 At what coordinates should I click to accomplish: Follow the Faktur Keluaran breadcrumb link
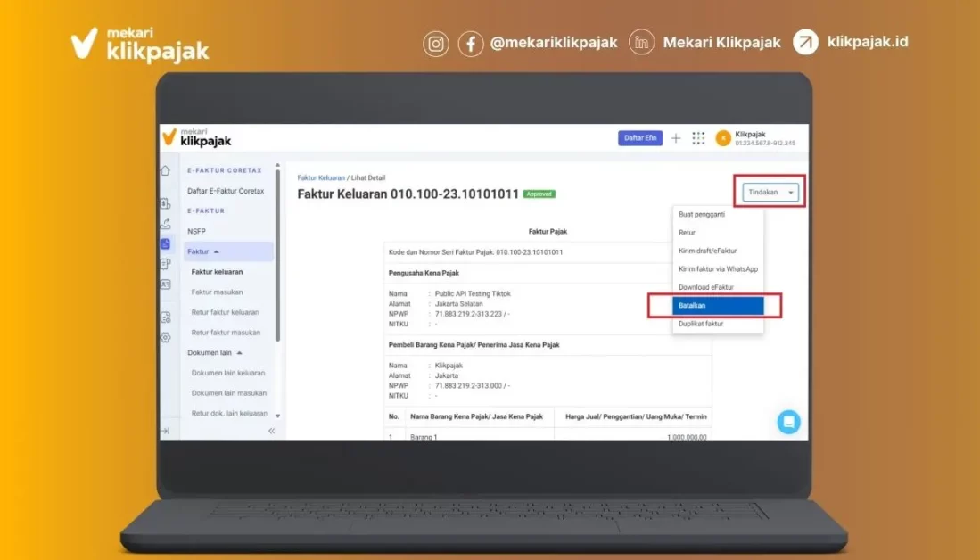pos(321,178)
